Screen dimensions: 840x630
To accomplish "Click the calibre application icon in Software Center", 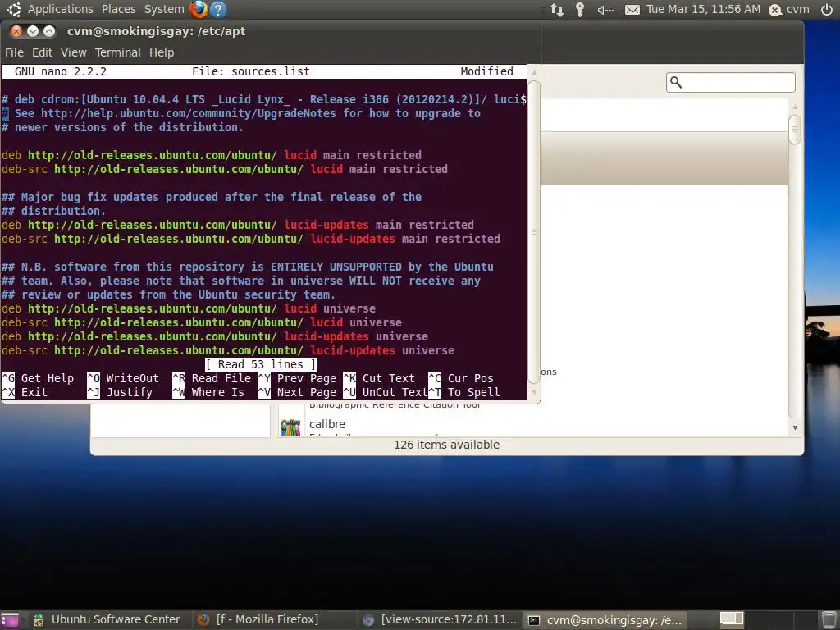I will (290, 427).
